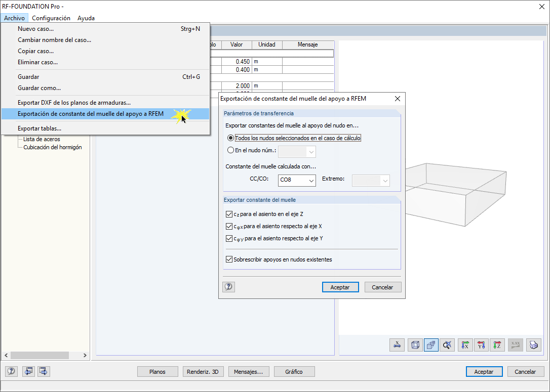Click Aceptar in the export dialog

(340, 287)
